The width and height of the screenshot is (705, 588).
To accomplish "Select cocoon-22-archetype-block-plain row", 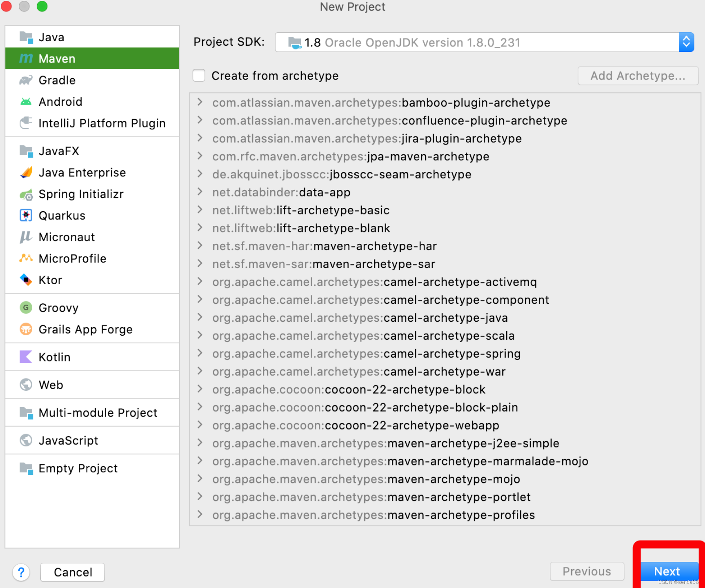I will [x=445, y=407].
